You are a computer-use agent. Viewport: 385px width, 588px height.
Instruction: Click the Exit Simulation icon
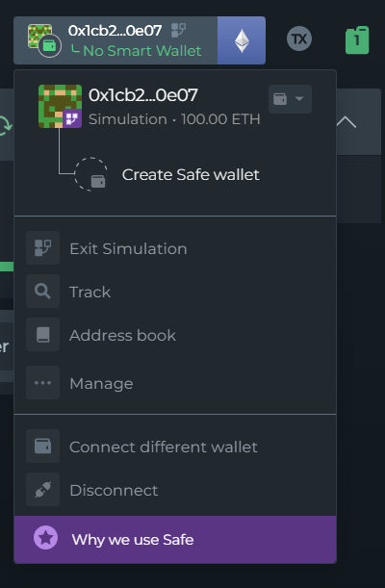(42, 248)
